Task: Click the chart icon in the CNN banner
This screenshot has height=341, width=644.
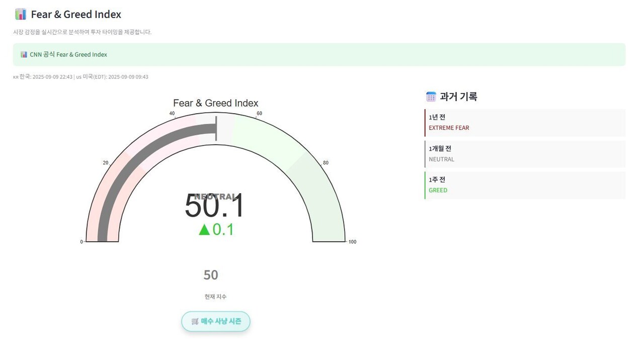Action: click(x=24, y=54)
